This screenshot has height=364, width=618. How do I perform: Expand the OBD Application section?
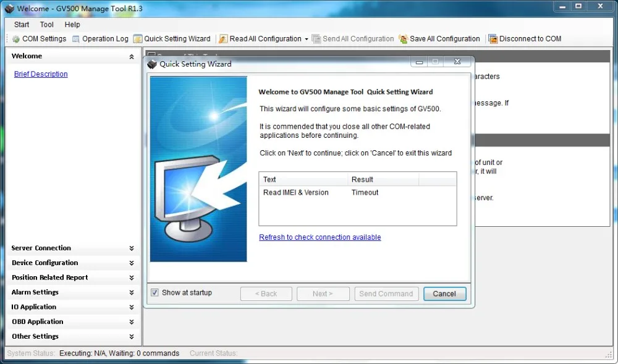coord(131,322)
